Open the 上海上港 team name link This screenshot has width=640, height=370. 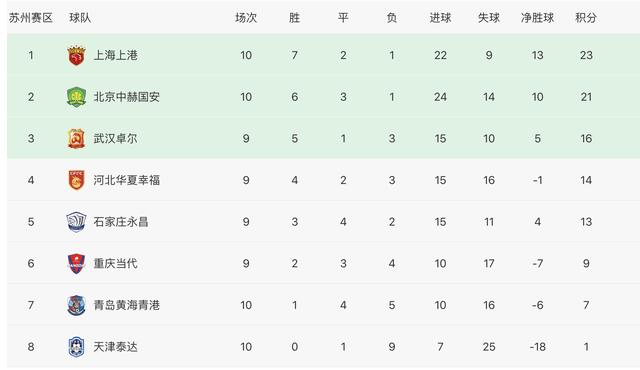point(116,55)
